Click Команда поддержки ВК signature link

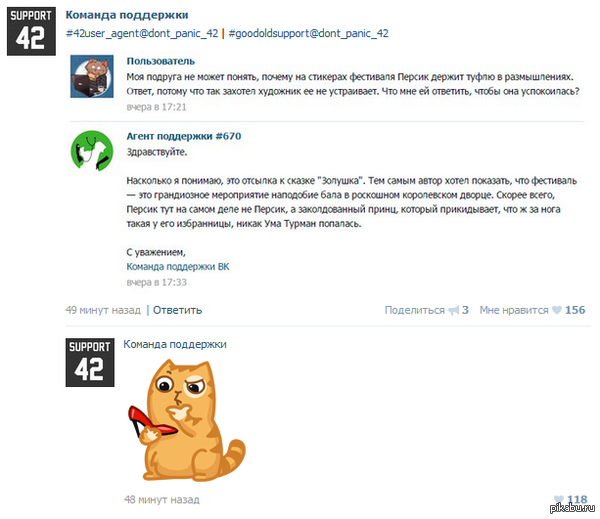tap(178, 267)
